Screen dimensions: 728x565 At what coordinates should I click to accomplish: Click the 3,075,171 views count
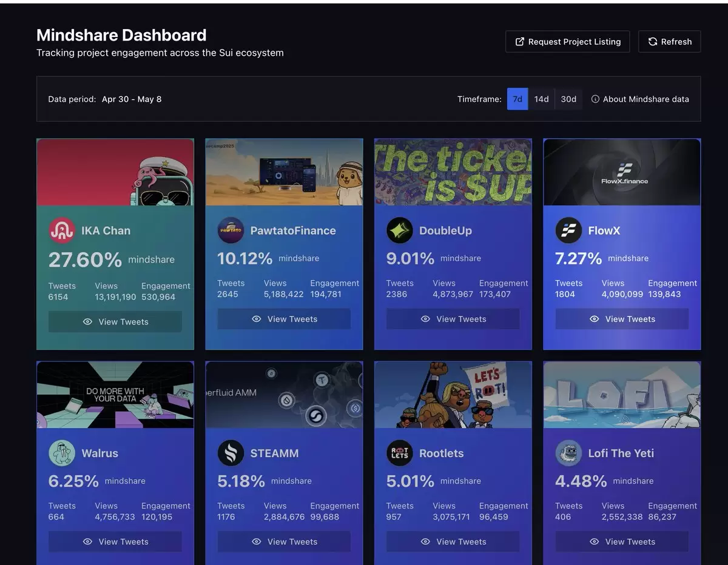pyautogui.click(x=451, y=517)
